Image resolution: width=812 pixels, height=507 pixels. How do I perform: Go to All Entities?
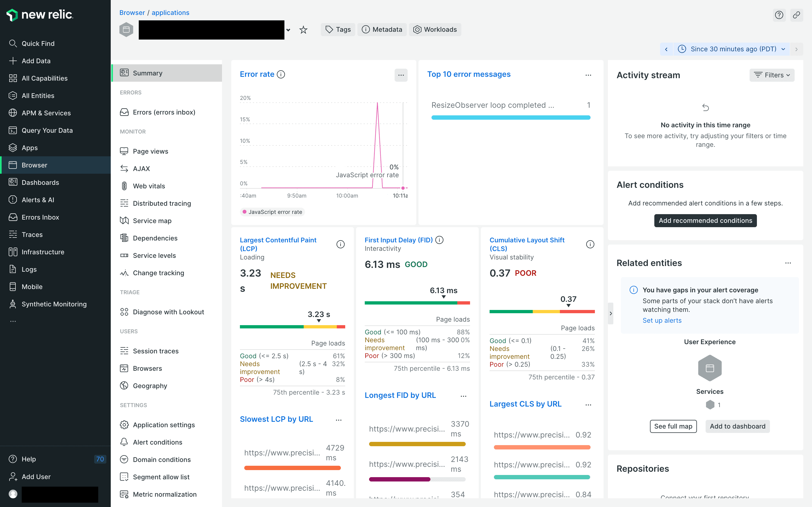[31, 96]
